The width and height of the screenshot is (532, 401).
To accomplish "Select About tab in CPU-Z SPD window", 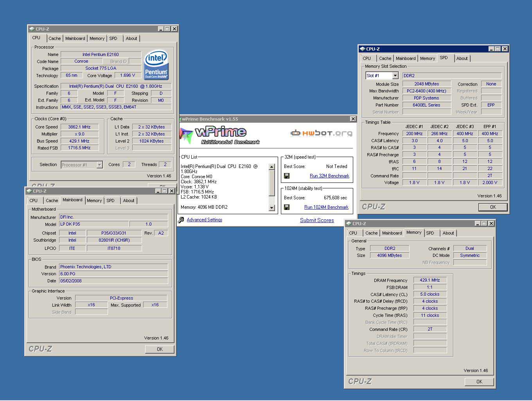I will tap(462, 58).
